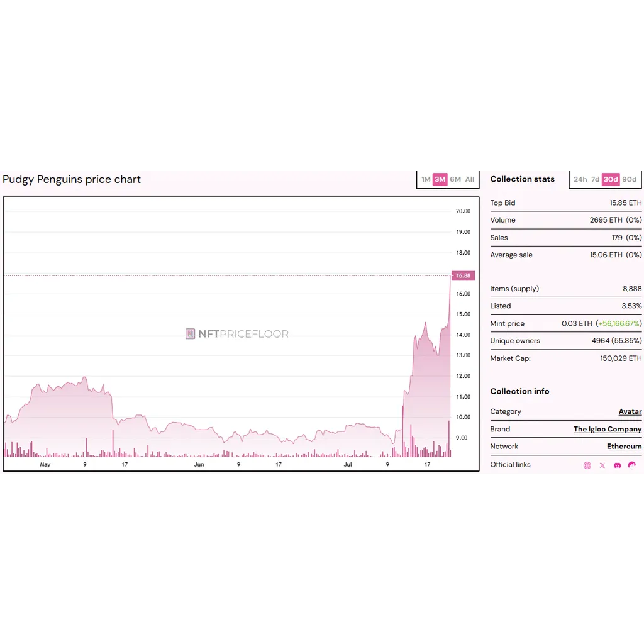Select 90d collection stats period
This screenshot has height=644, width=644.
coord(629,179)
